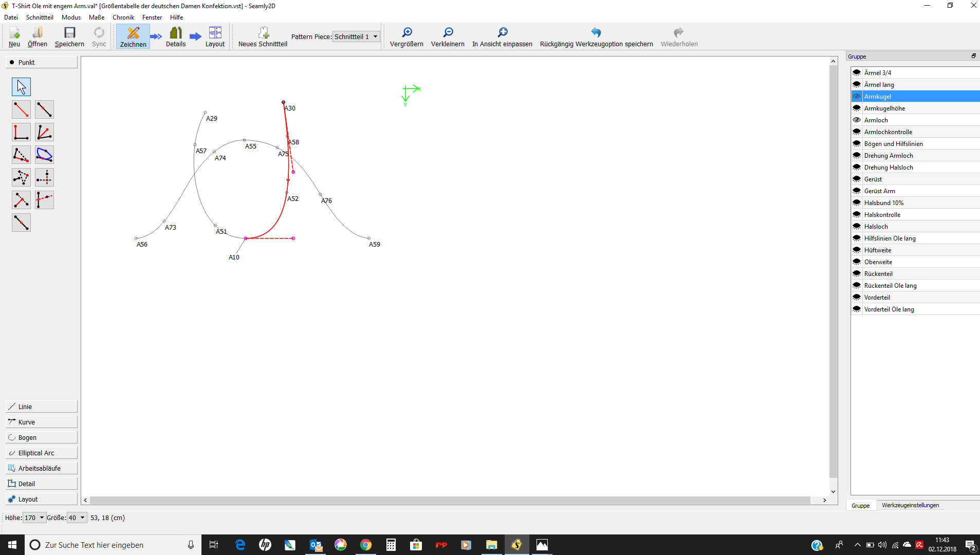Click In Ansicht einpassen zoom icon
Viewport: 980px width, 555px height.
point(502,37)
